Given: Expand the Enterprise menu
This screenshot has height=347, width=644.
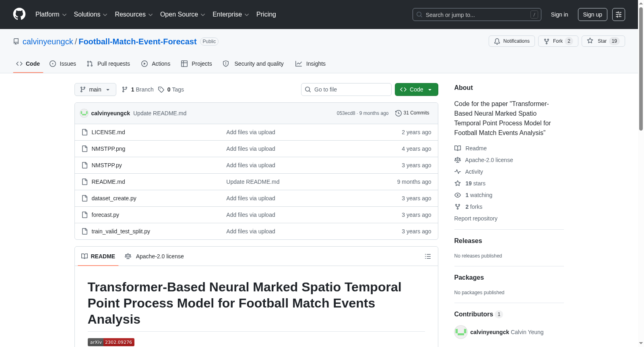Looking at the screenshot, I should [231, 15].
